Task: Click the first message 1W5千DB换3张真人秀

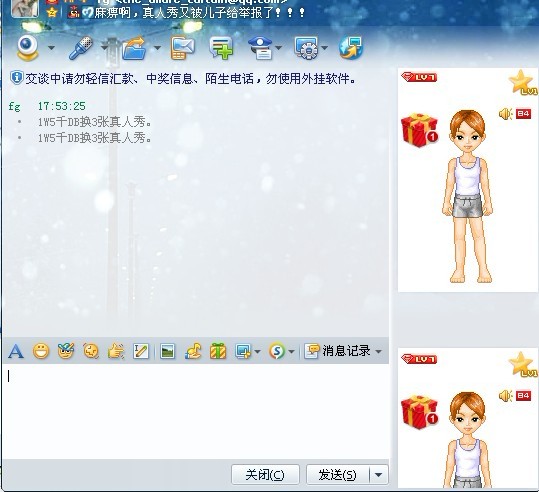Action: pyautogui.click(x=95, y=121)
